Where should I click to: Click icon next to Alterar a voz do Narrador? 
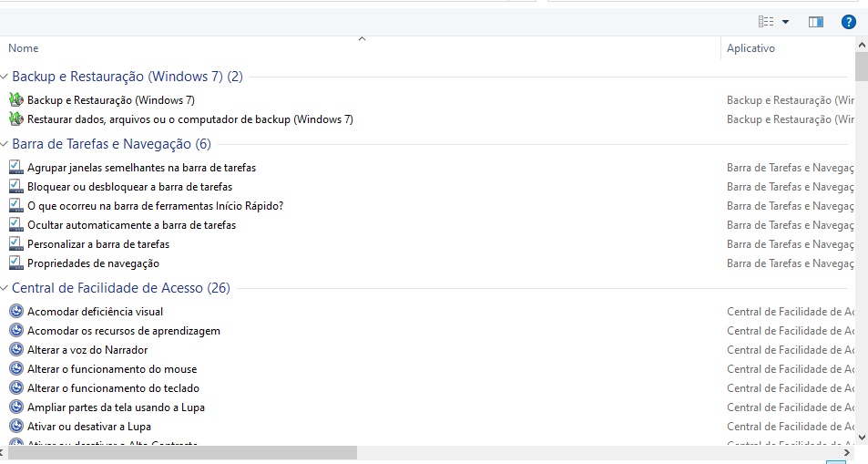point(16,350)
